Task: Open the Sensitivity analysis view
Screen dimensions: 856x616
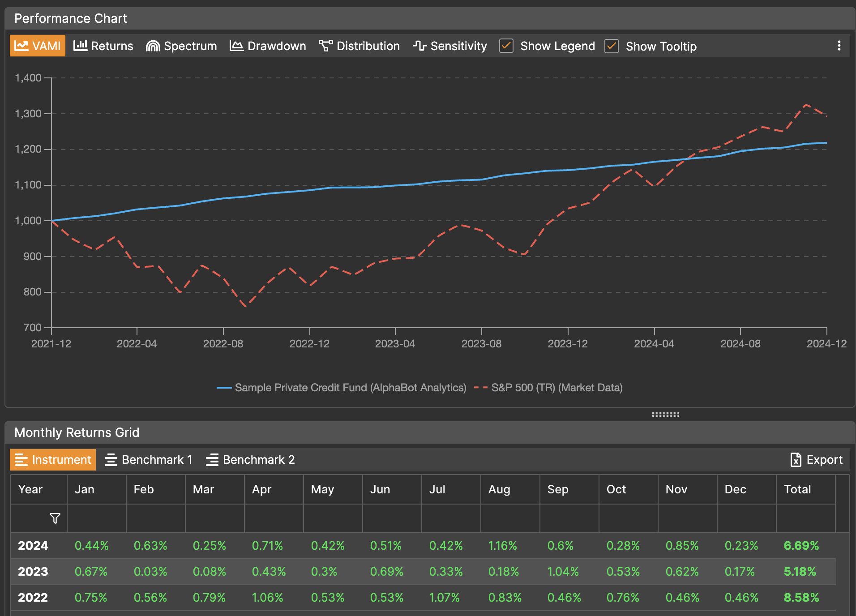Action: pyautogui.click(x=449, y=46)
